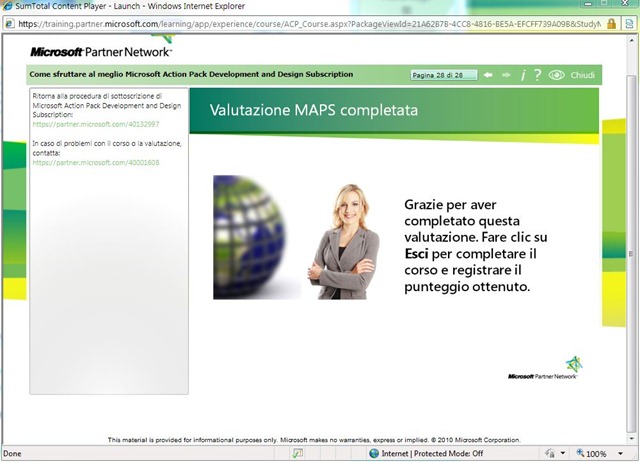This screenshot has height=462, width=640.
Task: Click the scrollbar down arrow
Action: tap(631, 439)
